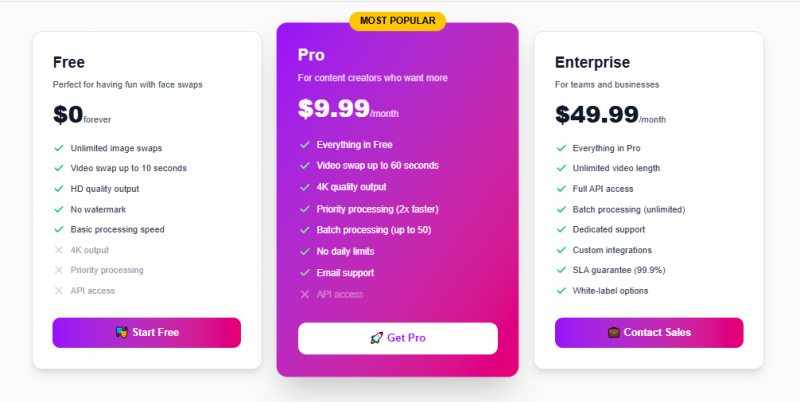The width and height of the screenshot is (800, 402).
Task: Click the $9.99 per month price
Action: click(334, 108)
